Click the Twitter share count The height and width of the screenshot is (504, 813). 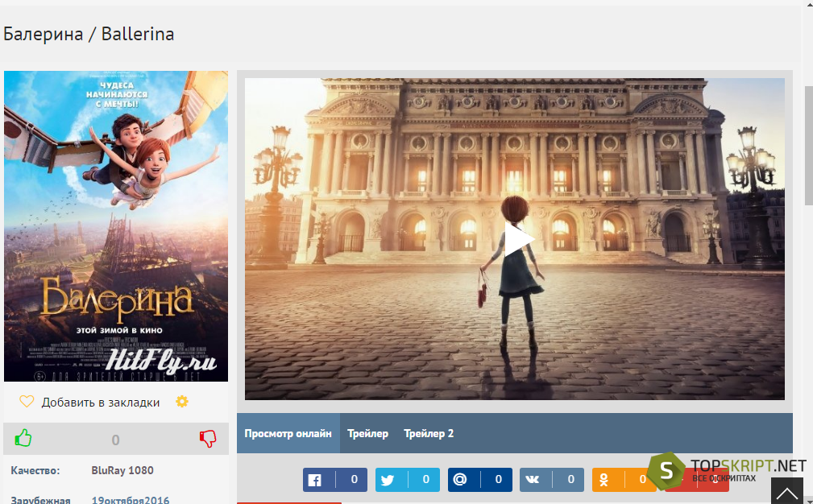coord(425,480)
